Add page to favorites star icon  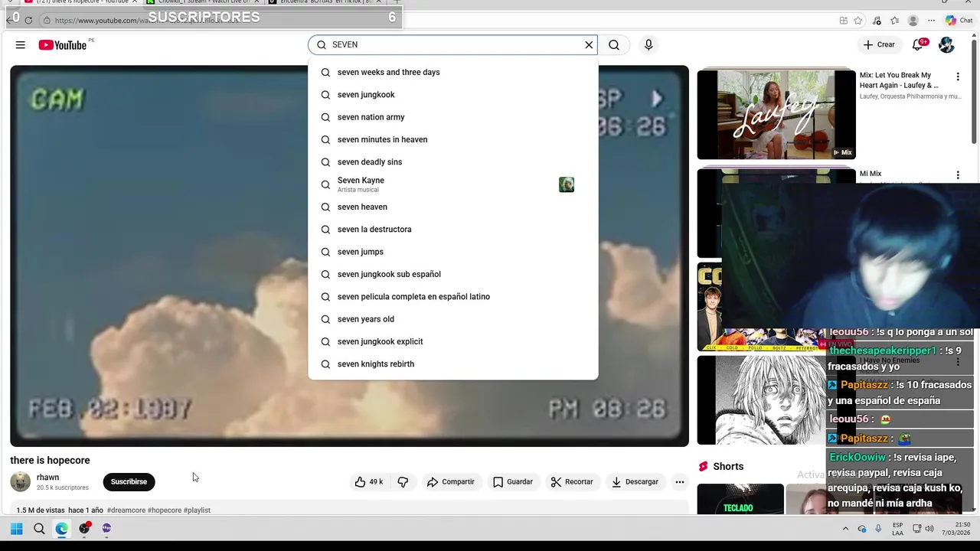point(858,21)
